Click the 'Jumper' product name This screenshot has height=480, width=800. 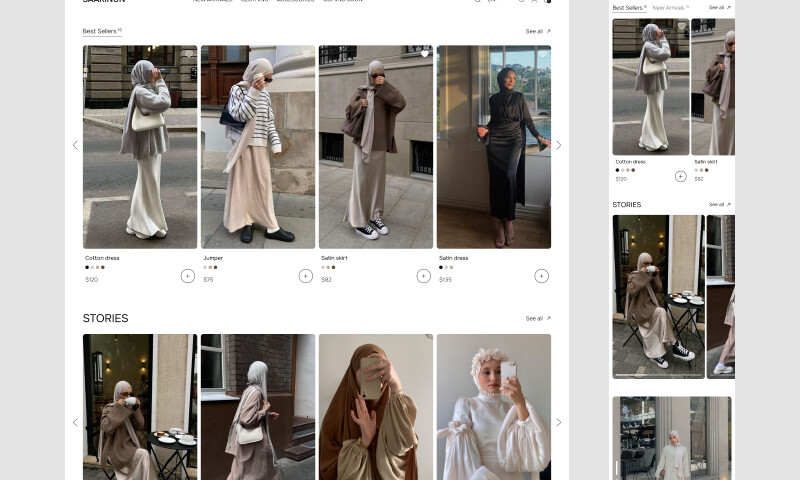point(213,258)
